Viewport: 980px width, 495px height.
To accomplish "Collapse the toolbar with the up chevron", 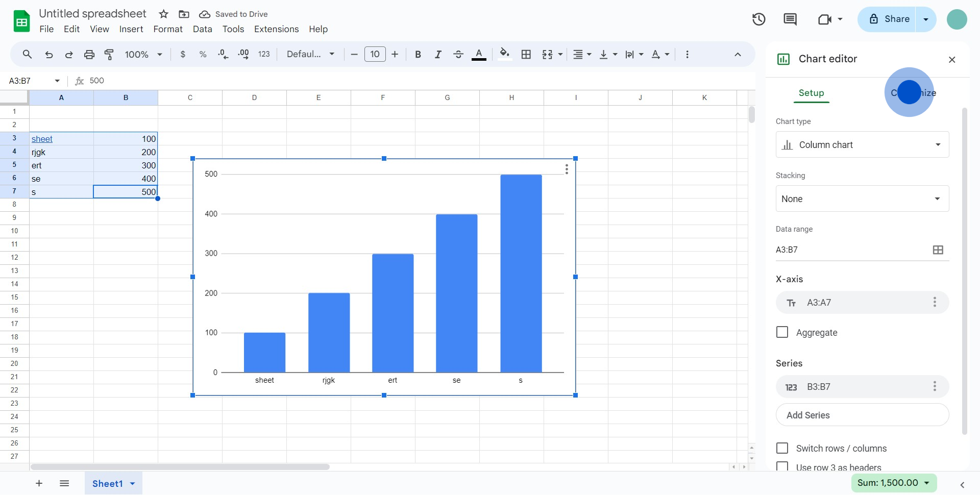I will coord(738,54).
